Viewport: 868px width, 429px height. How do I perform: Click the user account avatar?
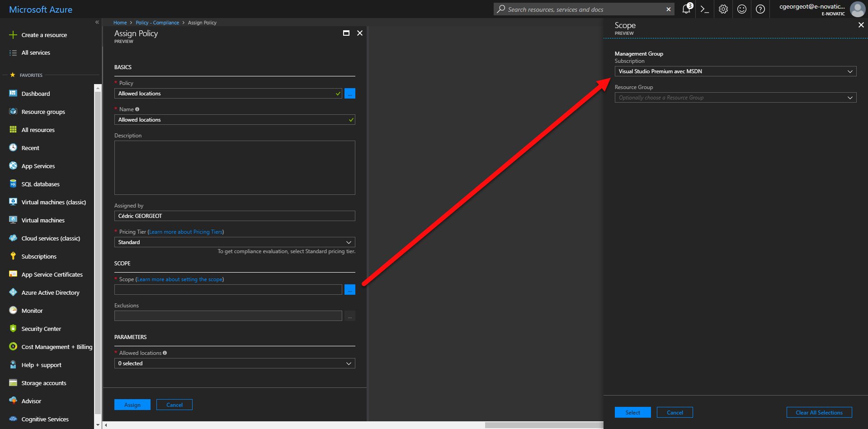tap(857, 9)
